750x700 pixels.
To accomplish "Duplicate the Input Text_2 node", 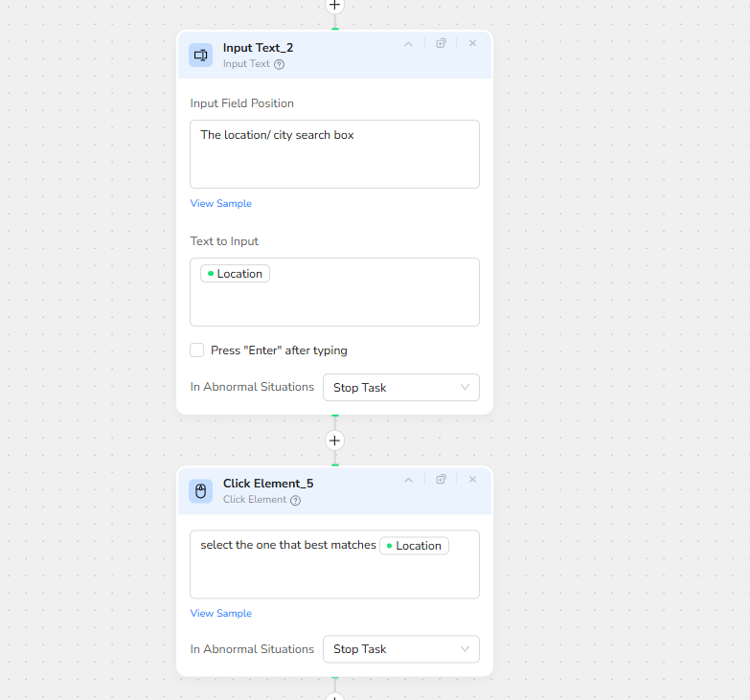I will tap(441, 43).
